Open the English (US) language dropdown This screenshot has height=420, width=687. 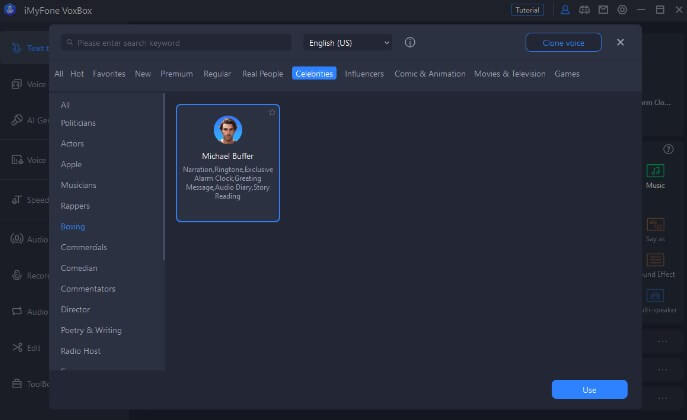click(348, 43)
